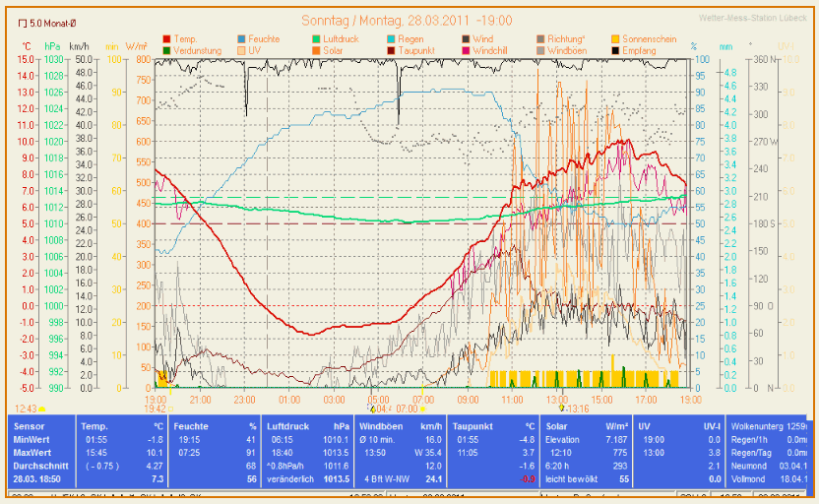
Task: Toggle the Taupunkt series in legend
Action: tap(413, 49)
